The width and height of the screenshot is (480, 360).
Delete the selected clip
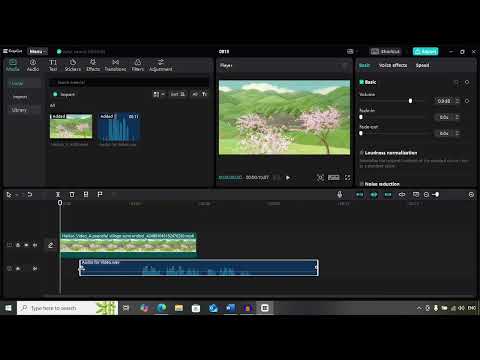72,194
